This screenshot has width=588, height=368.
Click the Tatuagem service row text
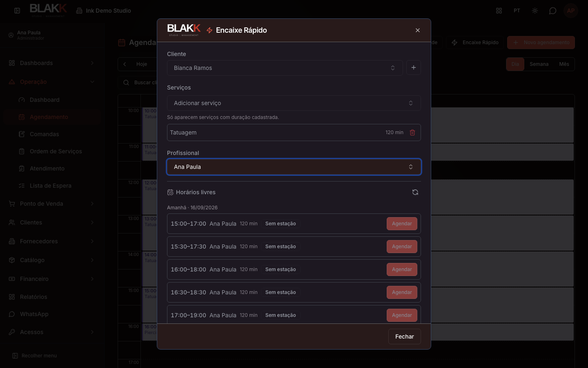tap(183, 132)
